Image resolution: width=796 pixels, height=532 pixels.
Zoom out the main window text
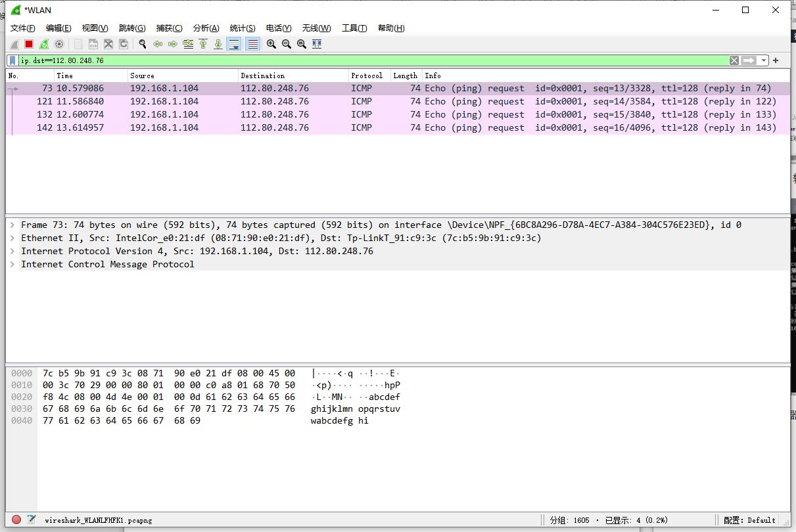coord(287,44)
